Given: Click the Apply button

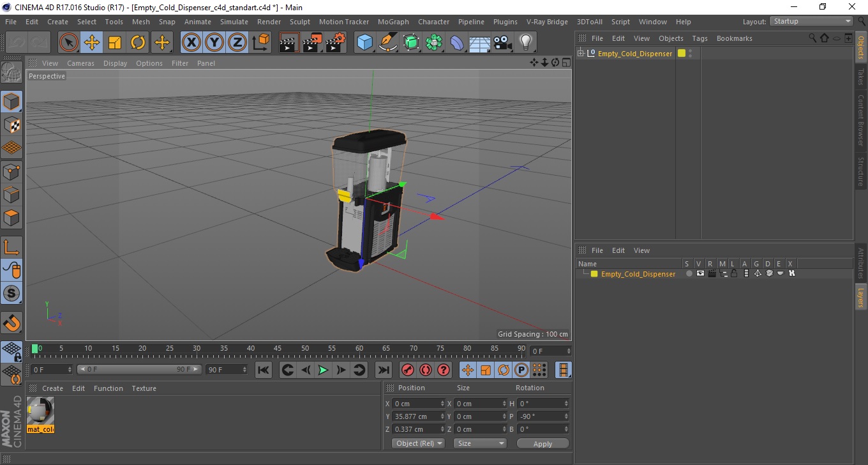Looking at the screenshot, I should (x=542, y=443).
